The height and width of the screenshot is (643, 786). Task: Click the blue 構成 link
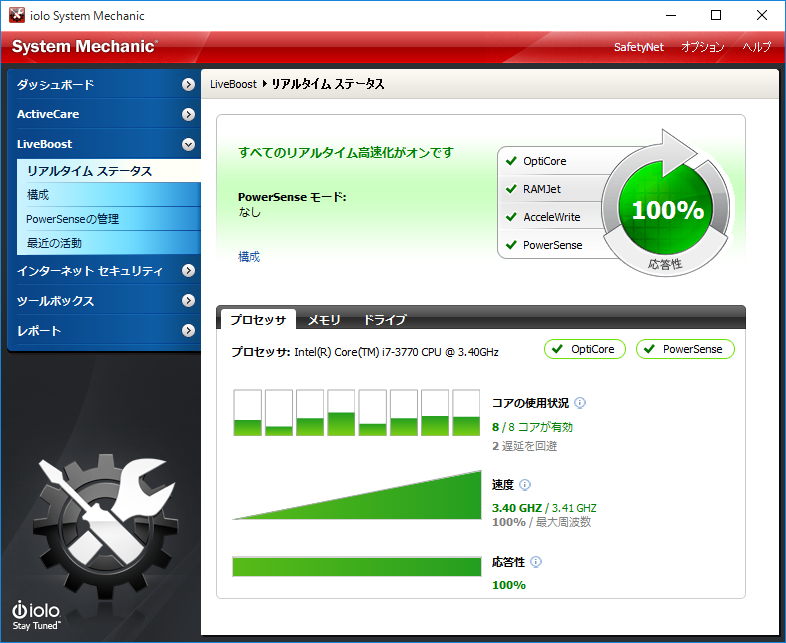pyautogui.click(x=249, y=257)
